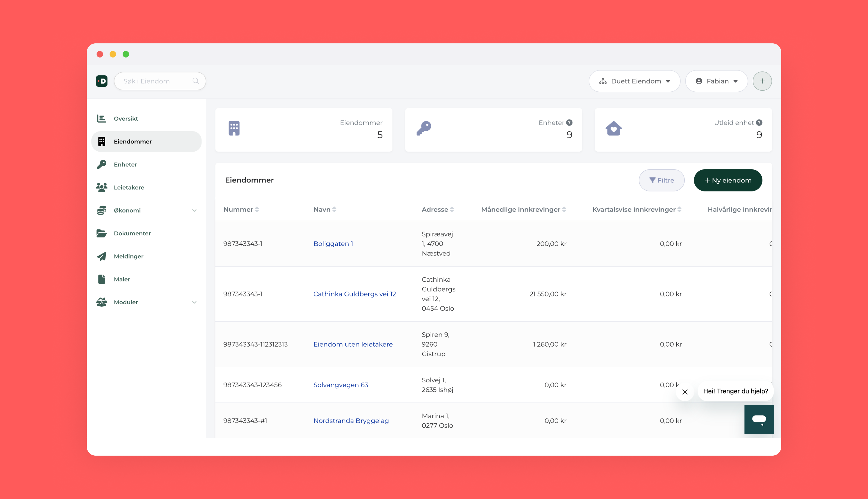Click the Enheter help question mark icon
Image resolution: width=868 pixels, height=499 pixels.
click(569, 123)
